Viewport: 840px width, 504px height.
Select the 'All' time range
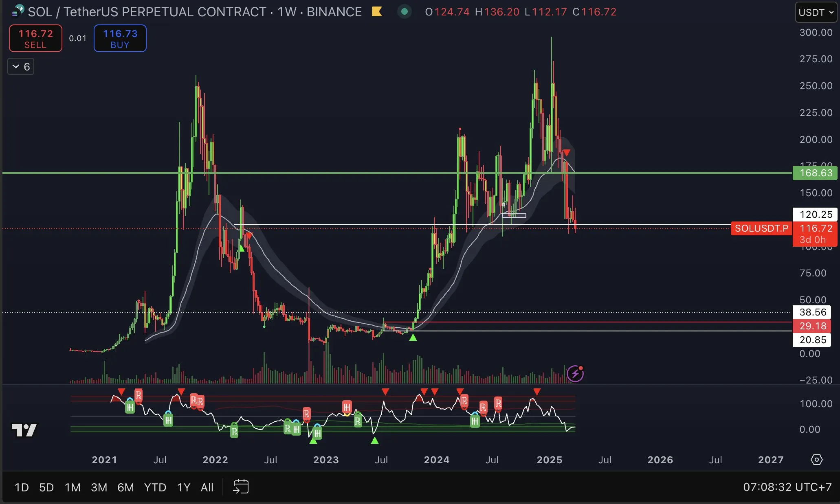click(207, 487)
